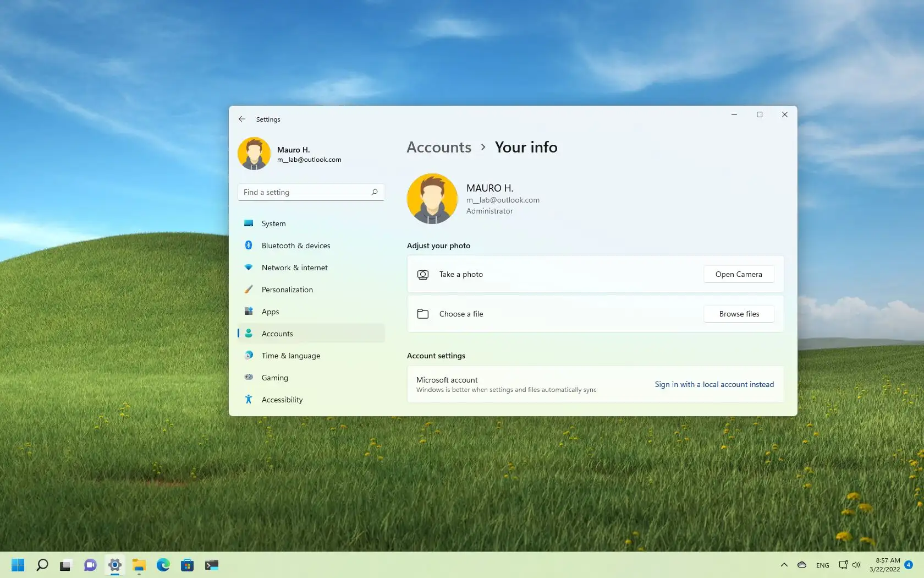The height and width of the screenshot is (578, 924).
Task: Launch Microsoft Edge from the taskbar
Action: (163, 565)
